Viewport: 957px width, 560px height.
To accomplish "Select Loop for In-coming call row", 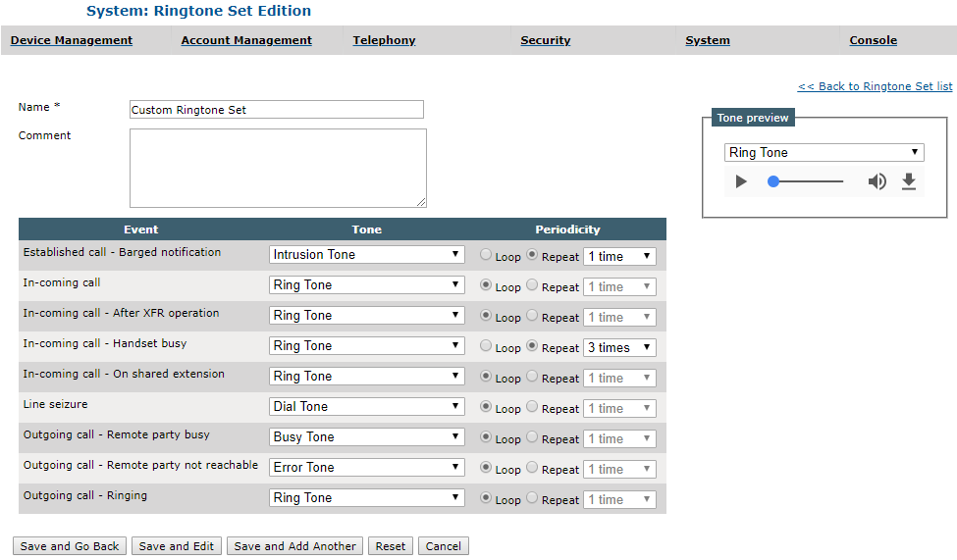I will 486,284.
